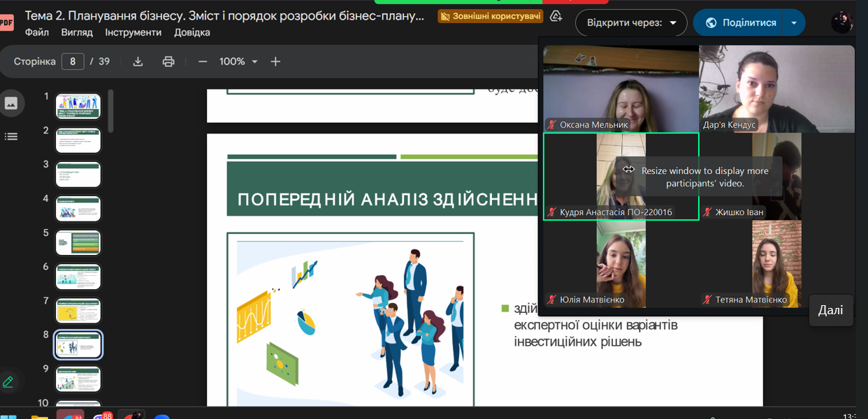Select the page 5 thumbnail
Viewport: 868px width, 419px height.
(x=78, y=242)
